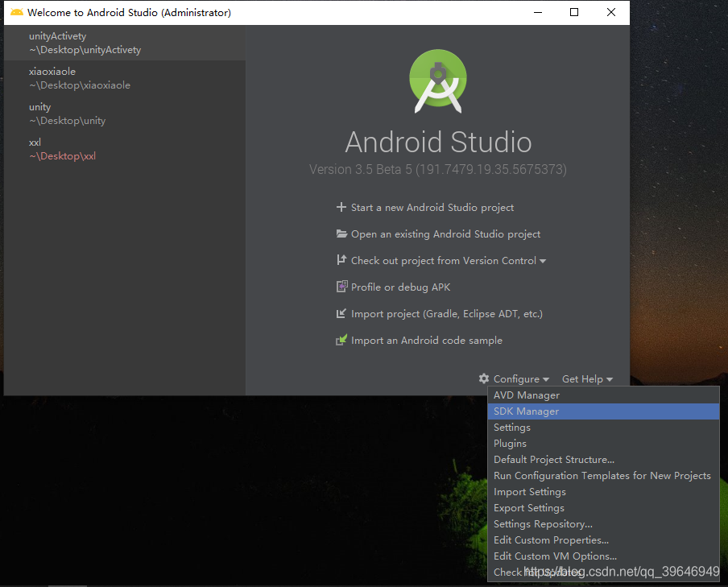The width and height of the screenshot is (728, 587).
Task: Click the Profile or debug APK icon
Action: (341, 287)
